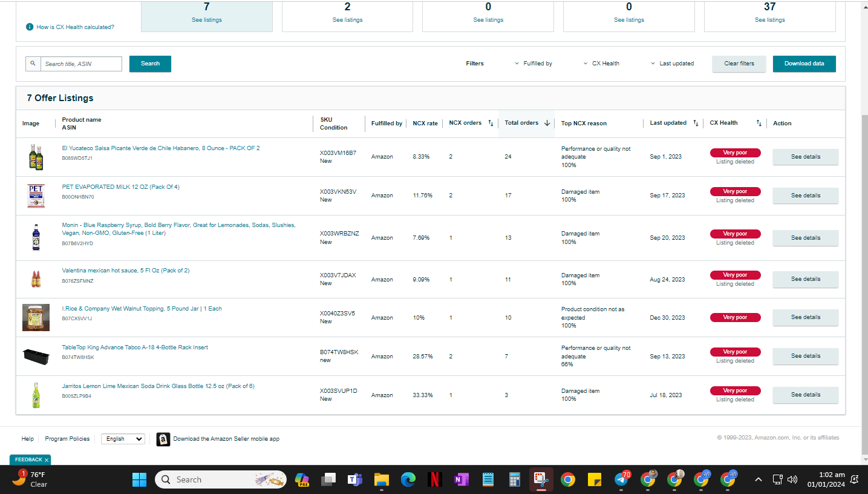
Task: Open El Yucateco Salsa Picante product link
Action: click(161, 148)
